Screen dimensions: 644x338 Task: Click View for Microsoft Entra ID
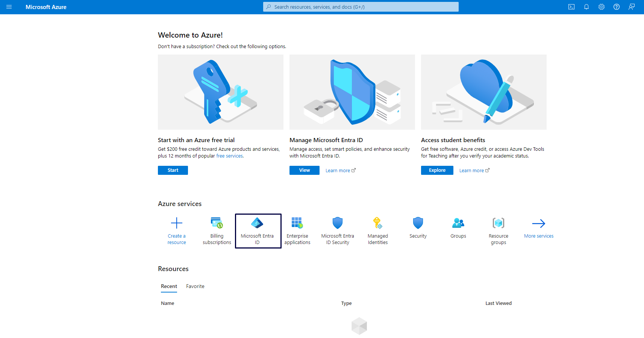304,170
